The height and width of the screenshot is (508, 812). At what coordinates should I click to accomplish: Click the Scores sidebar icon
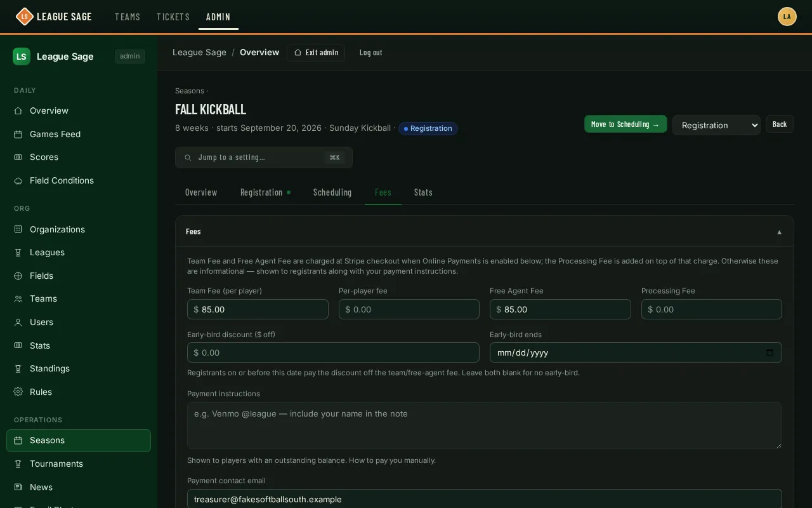click(x=18, y=157)
